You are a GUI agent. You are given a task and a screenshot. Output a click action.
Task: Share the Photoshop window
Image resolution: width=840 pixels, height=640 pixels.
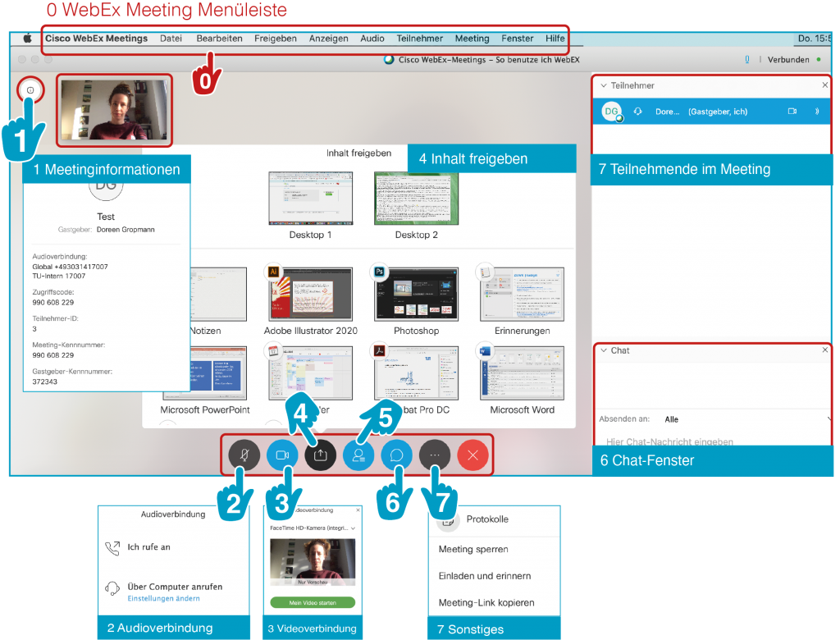416,295
